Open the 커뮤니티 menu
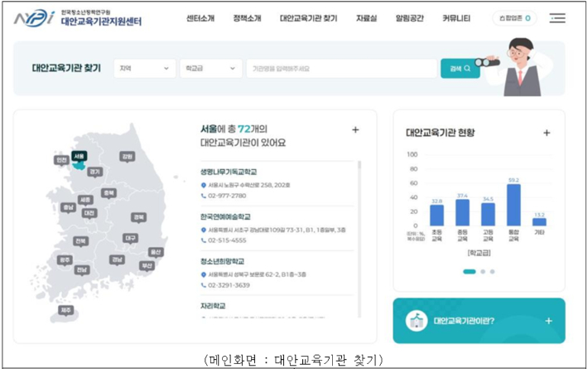 [456, 18]
